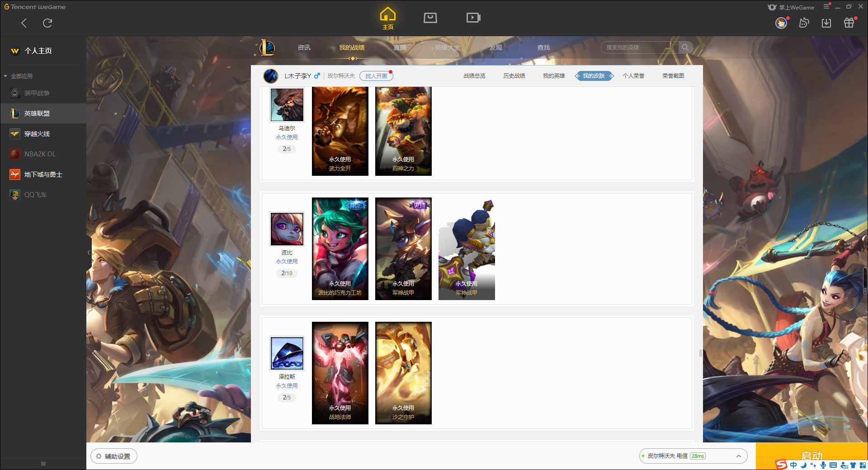Select NBA2K OL in the sidebar
The height and width of the screenshot is (470, 868).
point(43,154)
